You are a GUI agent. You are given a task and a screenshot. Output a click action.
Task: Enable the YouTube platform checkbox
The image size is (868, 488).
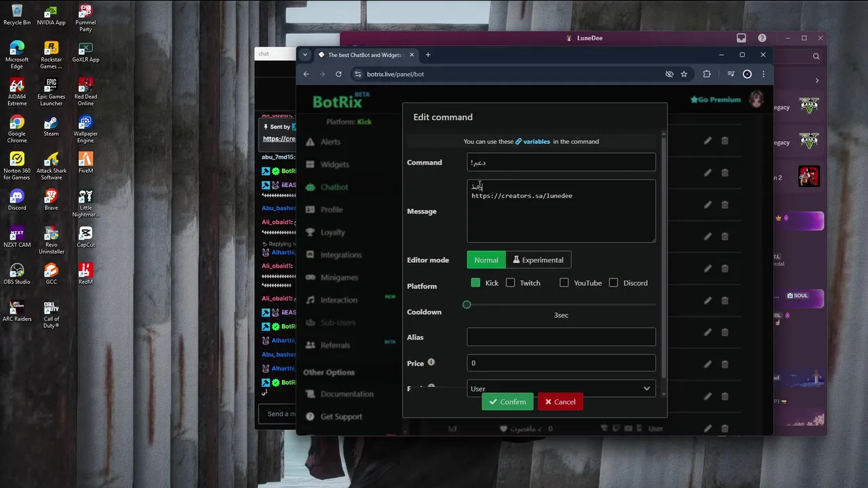point(564,283)
